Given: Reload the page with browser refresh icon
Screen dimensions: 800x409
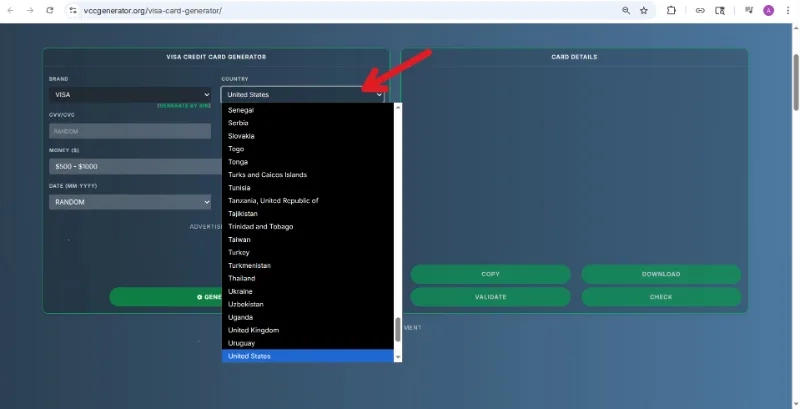Looking at the screenshot, I should coord(49,10).
